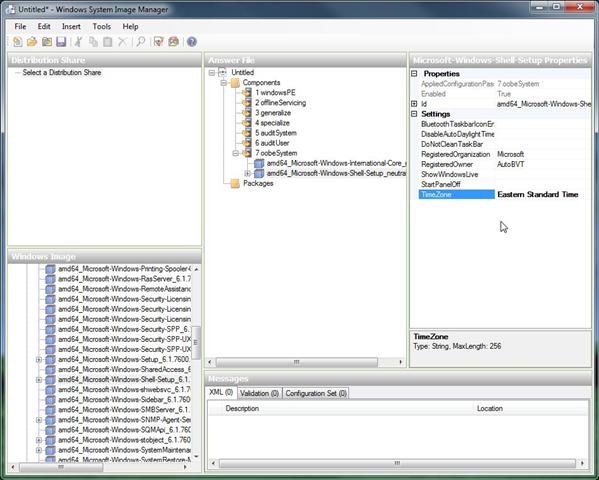
Task: Click the Messages pane horizontal scrollbar
Action: tap(397, 463)
